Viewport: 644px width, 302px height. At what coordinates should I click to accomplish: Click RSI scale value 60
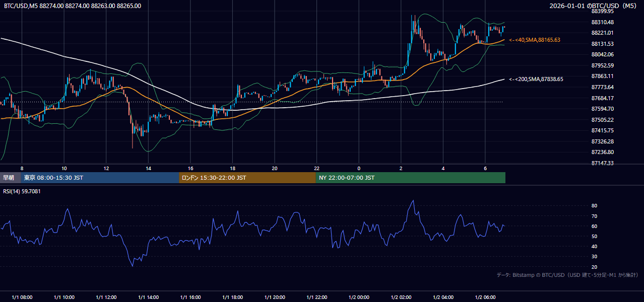(x=594, y=226)
